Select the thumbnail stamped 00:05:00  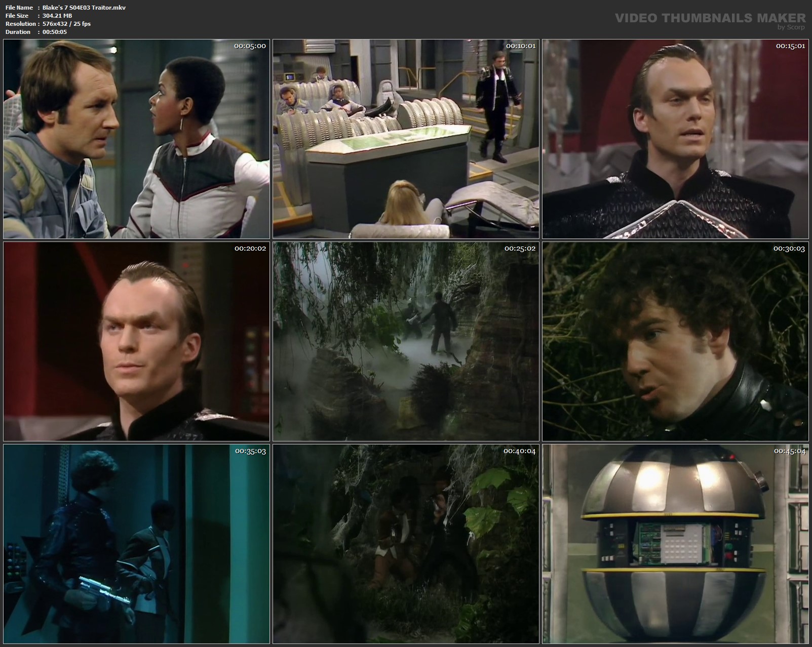(x=136, y=139)
